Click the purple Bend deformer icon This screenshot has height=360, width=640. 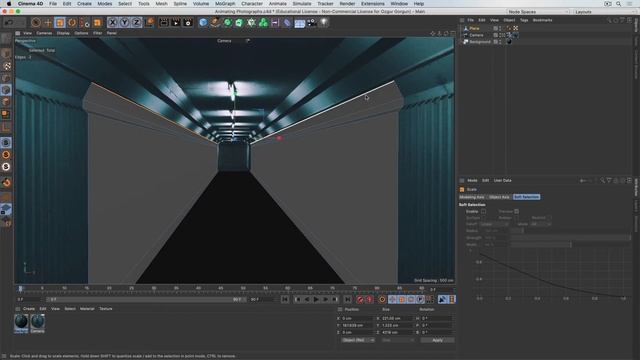pyautogui.click(x=287, y=22)
